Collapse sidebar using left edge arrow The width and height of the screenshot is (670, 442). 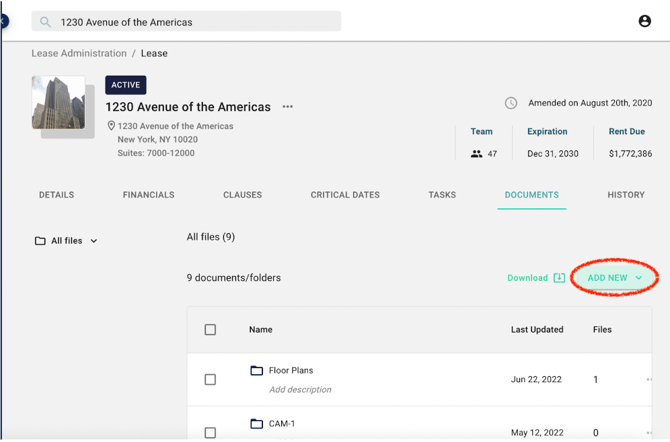(x=4, y=21)
